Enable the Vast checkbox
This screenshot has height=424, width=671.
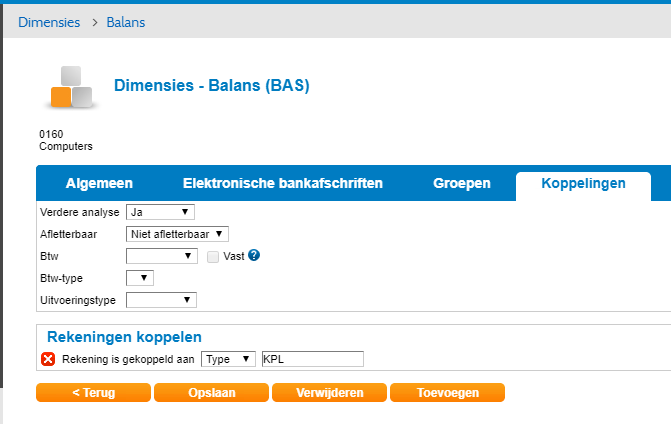tap(213, 257)
